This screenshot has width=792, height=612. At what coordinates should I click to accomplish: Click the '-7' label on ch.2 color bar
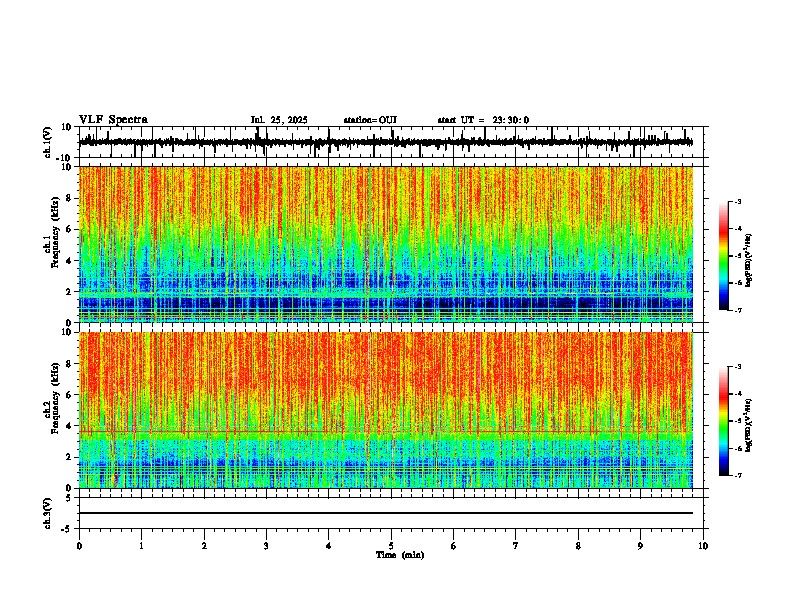point(738,475)
